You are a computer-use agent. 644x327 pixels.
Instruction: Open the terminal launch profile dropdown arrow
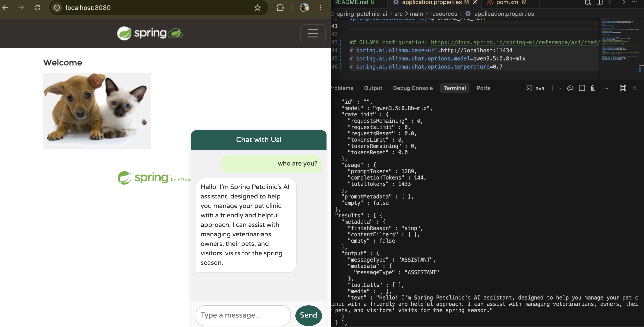[560, 88]
